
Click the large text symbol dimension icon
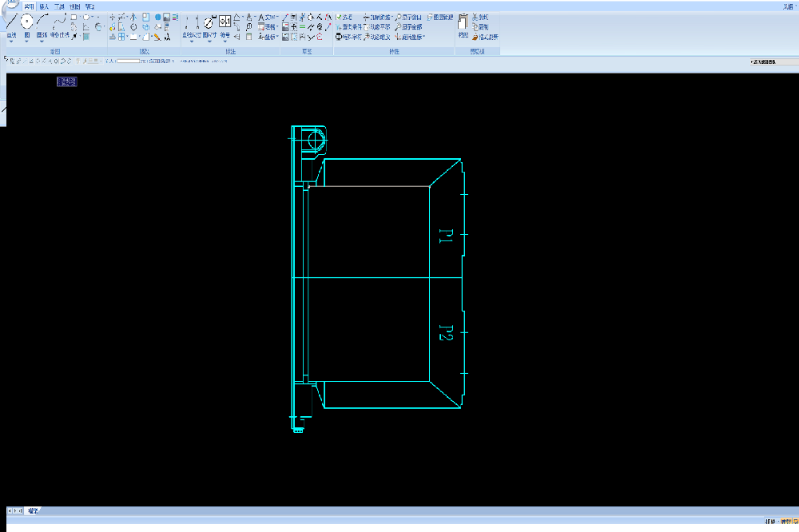click(x=225, y=22)
